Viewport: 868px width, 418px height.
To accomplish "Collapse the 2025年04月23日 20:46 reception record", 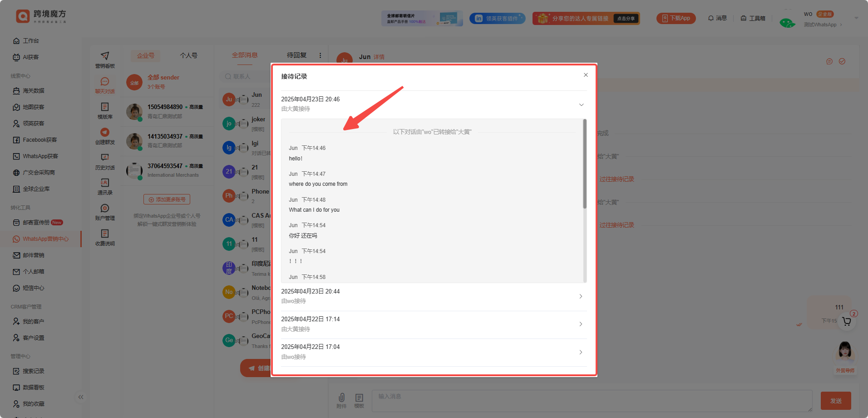I will tap(581, 104).
